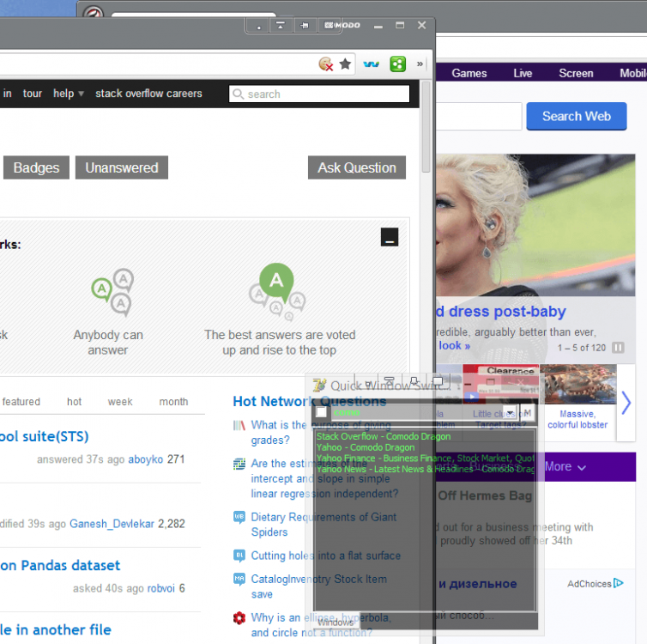Open the green share extension icon
The height and width of the screenshot is (644, 647).
[398, 64]
